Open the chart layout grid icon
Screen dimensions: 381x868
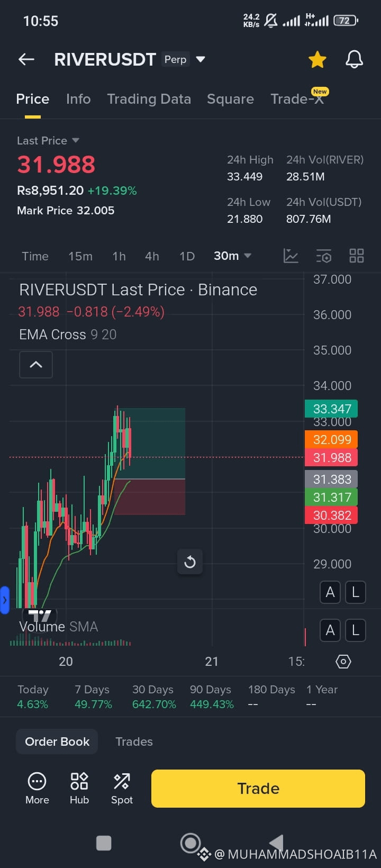[x=357, y=256]
